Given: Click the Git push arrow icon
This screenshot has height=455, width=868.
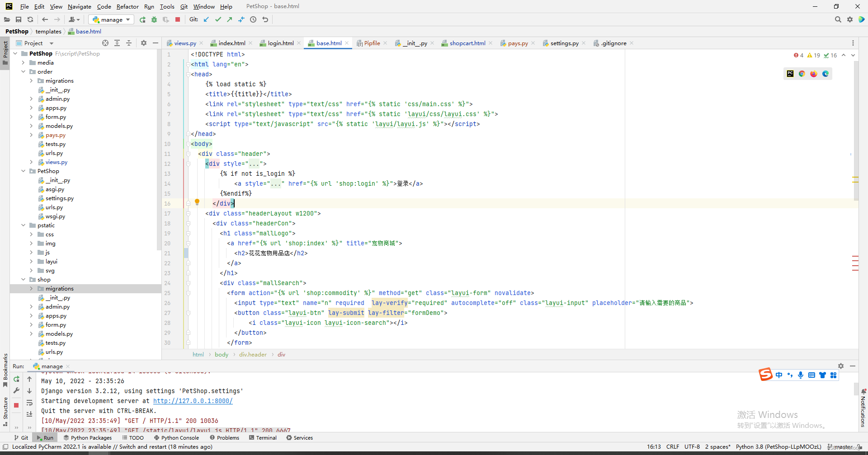Looking at the screenshot, I should (x=230, y=19).
